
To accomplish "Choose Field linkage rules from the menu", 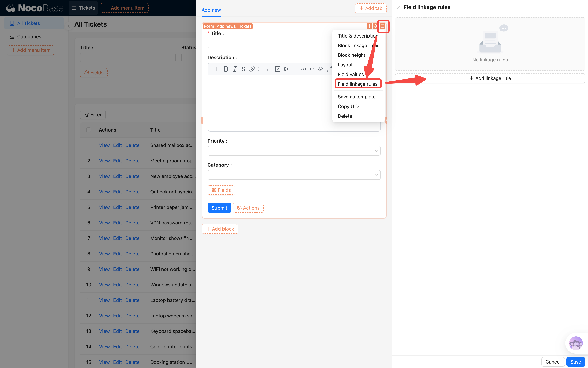I will tap(358, 84).
